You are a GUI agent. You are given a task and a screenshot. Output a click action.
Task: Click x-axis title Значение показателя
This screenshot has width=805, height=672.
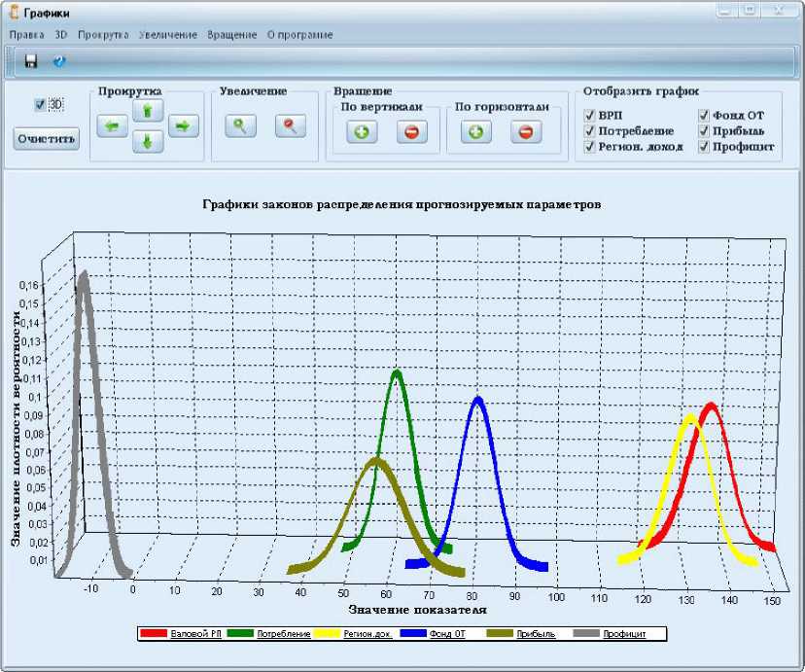(417, 610)
